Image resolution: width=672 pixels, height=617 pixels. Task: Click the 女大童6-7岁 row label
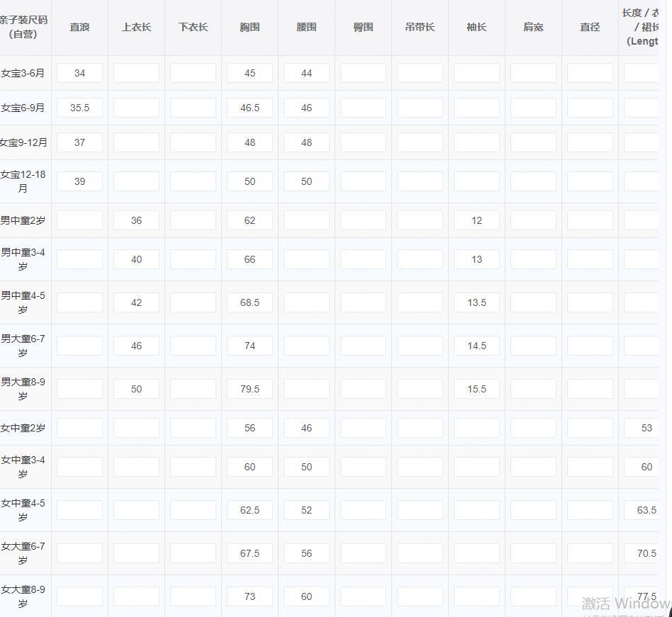pyautogui.click(x=23, y=553)
